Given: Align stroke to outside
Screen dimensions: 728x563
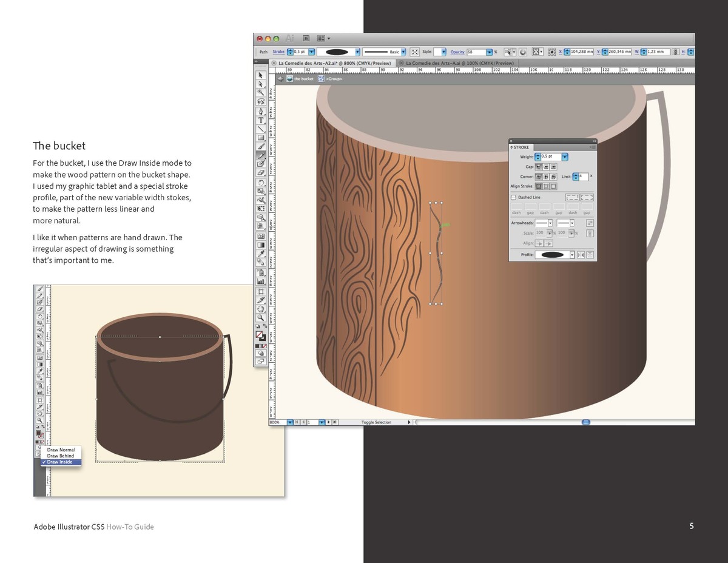Looking at the screenshot, I should click(x=553, y=186).
